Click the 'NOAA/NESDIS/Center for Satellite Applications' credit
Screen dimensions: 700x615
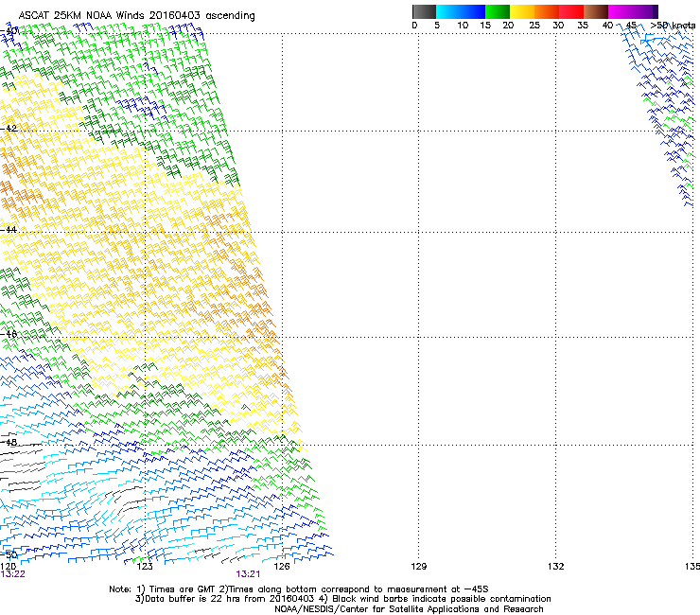(x=377, y=609)
